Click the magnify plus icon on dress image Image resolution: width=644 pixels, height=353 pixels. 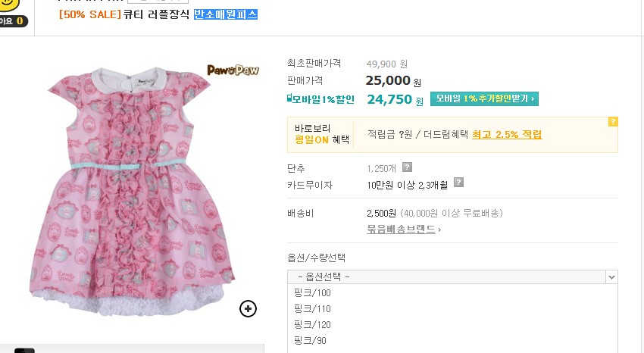[248, 308]
